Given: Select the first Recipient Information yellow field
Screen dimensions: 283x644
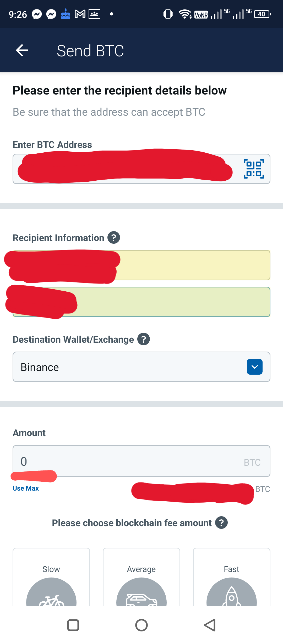Looking at the screenshot, I should click(x=141, y=265).
